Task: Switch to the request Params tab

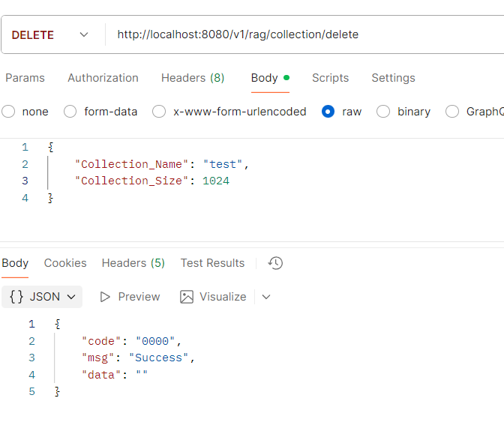Action: [25, 78]
